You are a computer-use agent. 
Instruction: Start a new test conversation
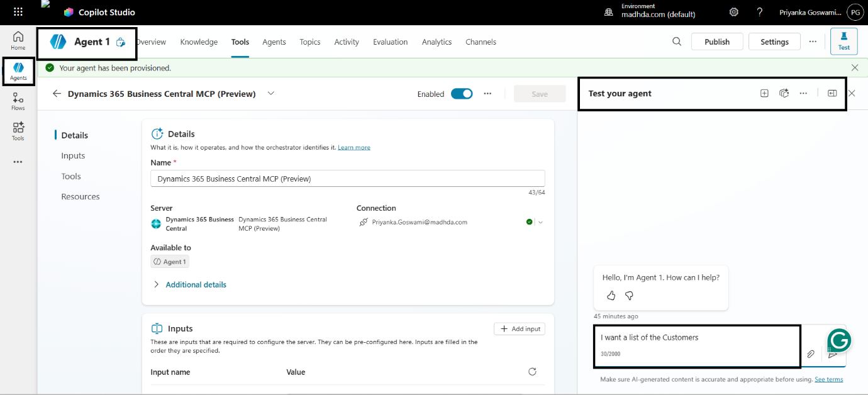pos(764,93)
